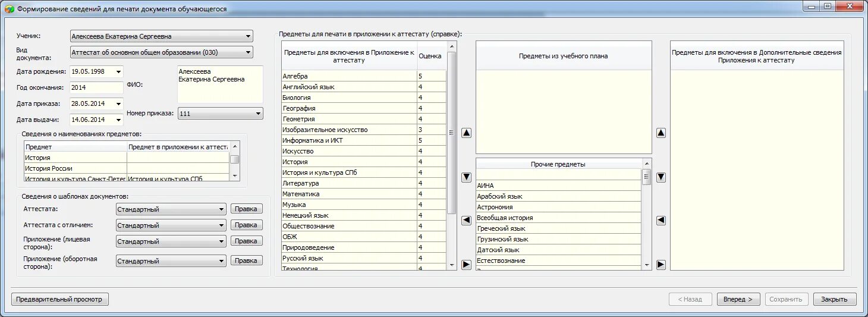Select Астрономия in Прочие предметы
This screenshot has height=317, width=868.
pyautogui.click(x=559, y=207)
